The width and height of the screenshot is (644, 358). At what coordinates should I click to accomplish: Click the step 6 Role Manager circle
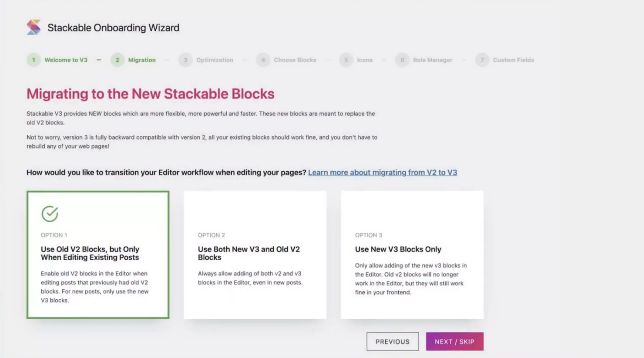pyautogui.click(x=402, y=60)
